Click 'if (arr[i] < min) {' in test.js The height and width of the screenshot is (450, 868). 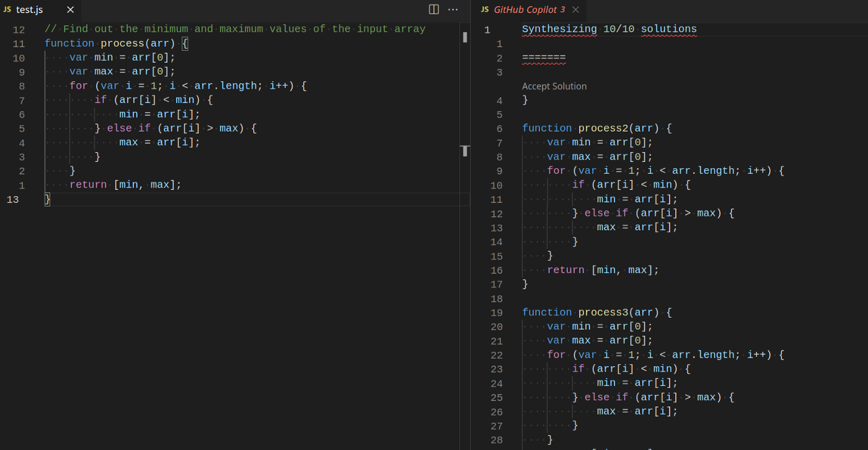click(154, 100)
